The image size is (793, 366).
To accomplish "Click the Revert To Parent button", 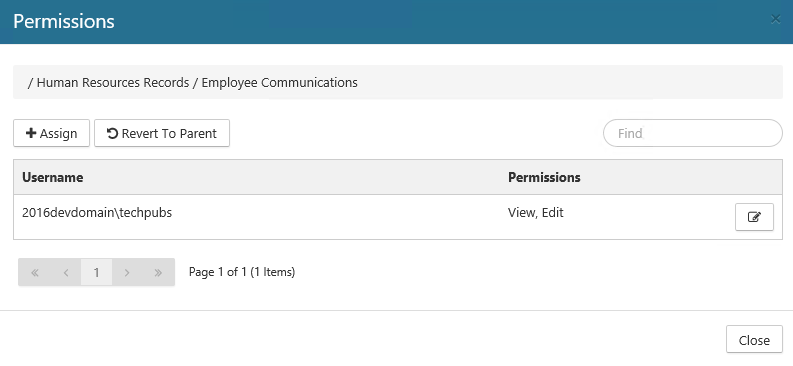I will pyautogui.click(x=162, y=133).
